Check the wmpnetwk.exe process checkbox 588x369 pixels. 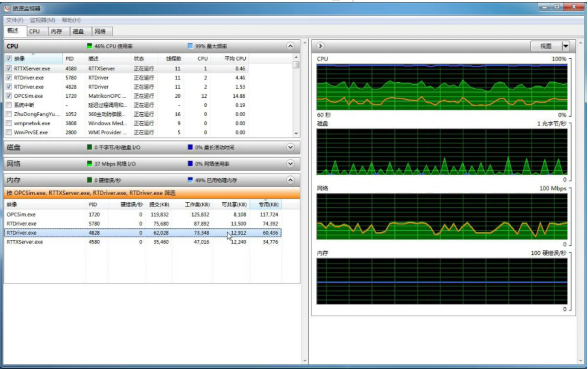coord(9,123)
